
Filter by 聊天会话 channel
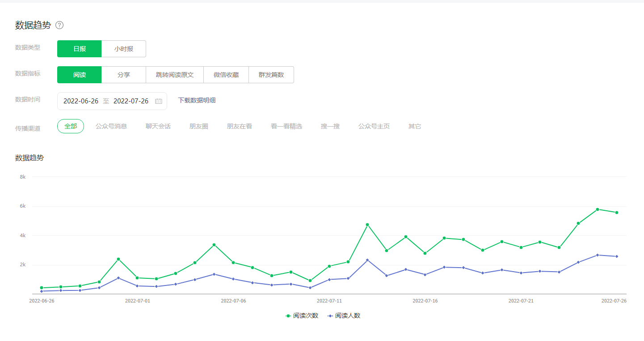158,126
